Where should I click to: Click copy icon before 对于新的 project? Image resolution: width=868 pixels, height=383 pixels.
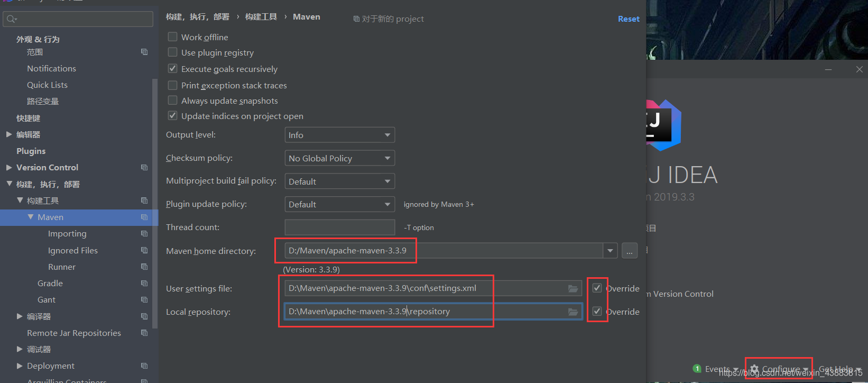click(x=356, y=19)
